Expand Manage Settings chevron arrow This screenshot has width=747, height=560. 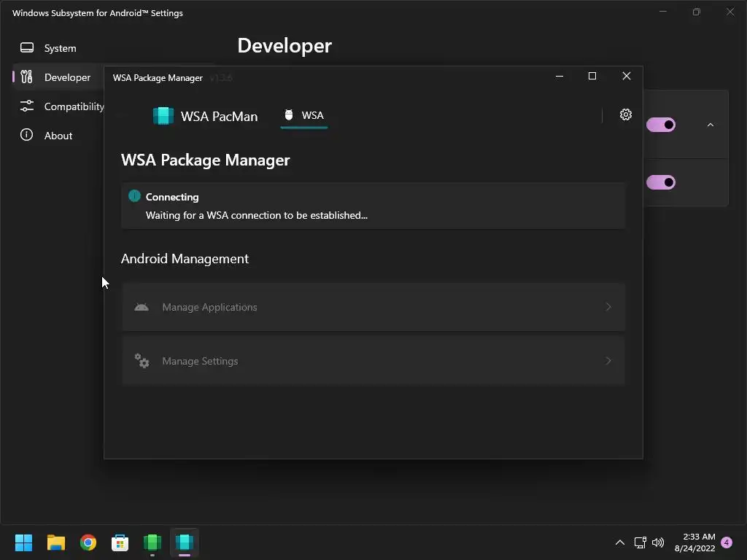(608, 361)
